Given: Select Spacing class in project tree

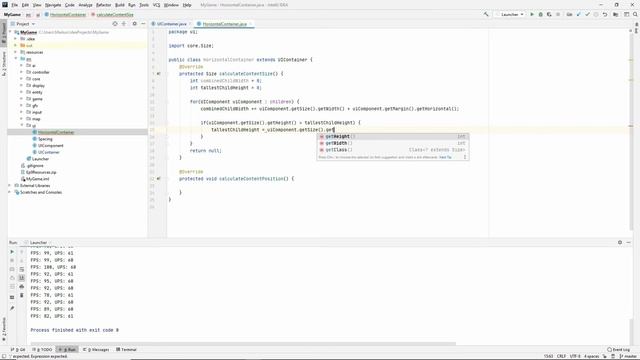Looking at the screenshot, I should pos(45,139).
